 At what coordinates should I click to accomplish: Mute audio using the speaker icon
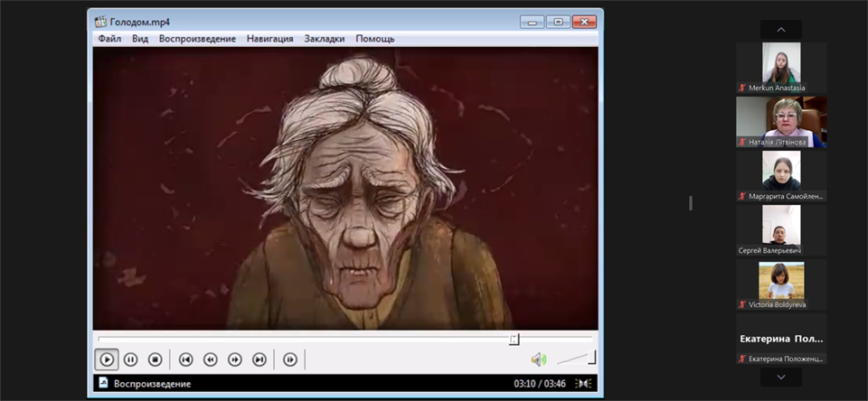538,359
